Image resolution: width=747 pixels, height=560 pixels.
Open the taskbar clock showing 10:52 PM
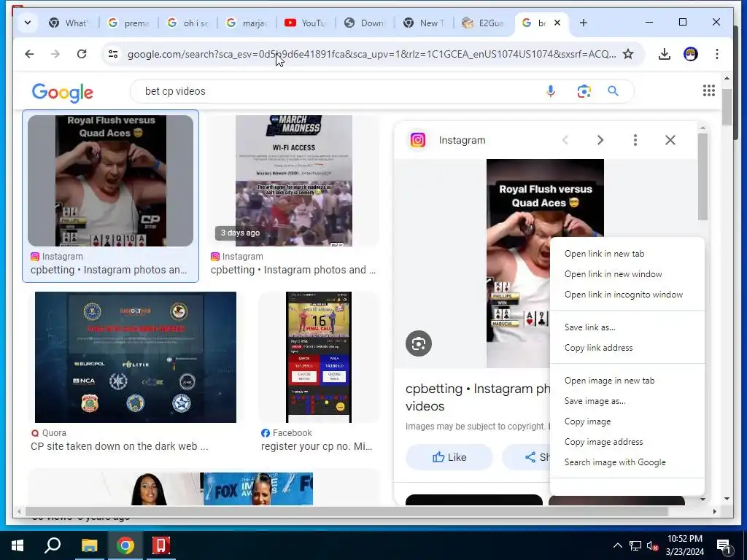[684, 545]
